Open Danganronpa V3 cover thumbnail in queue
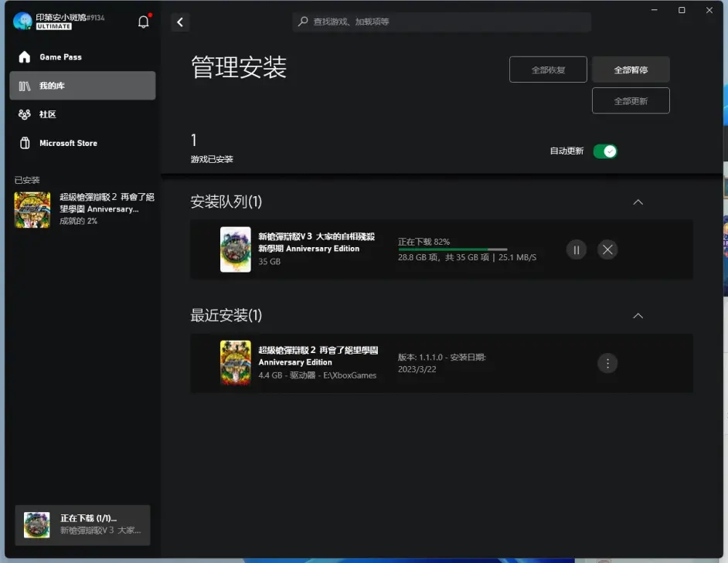 pos(235,249)
